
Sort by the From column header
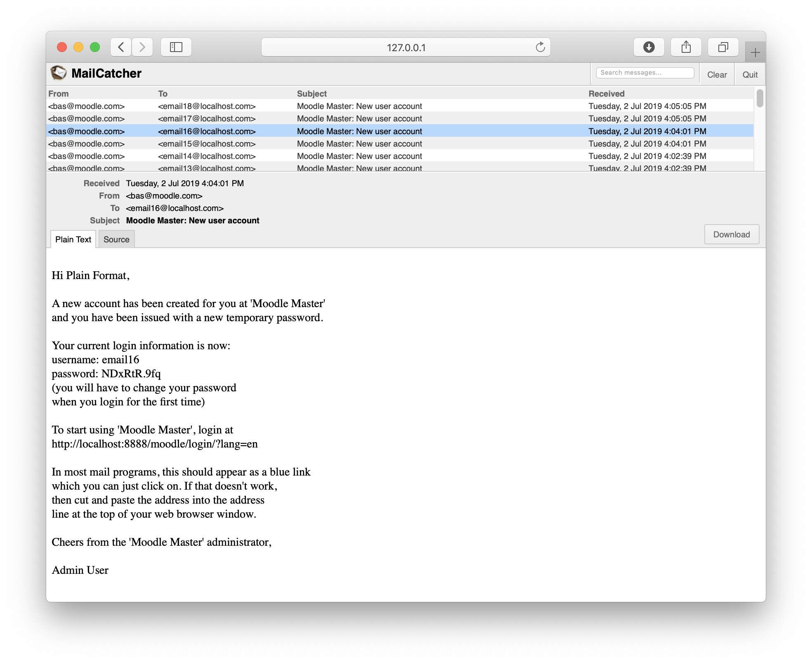[x=59, y=94]
